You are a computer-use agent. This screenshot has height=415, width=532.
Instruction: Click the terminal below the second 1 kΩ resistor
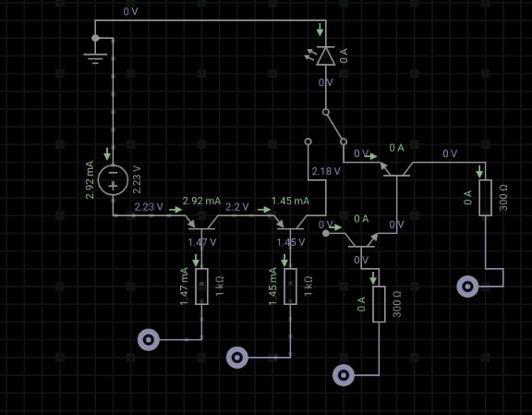pyautogui.click(x=237, y=358)
